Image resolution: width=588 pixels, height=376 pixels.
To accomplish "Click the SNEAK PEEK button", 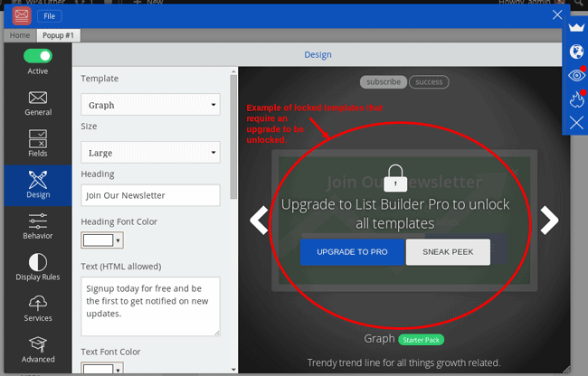I will click(448, 252).
